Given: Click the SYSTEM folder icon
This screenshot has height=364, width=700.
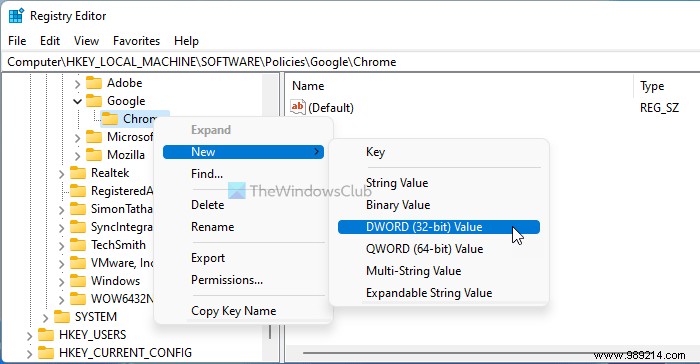Looking at the screenshot, I should tap(62, 317).
